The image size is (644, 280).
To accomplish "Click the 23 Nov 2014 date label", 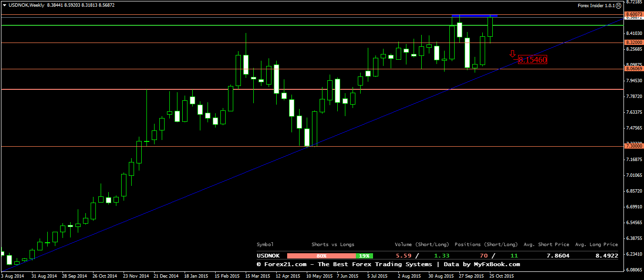I will click(135, 276).
